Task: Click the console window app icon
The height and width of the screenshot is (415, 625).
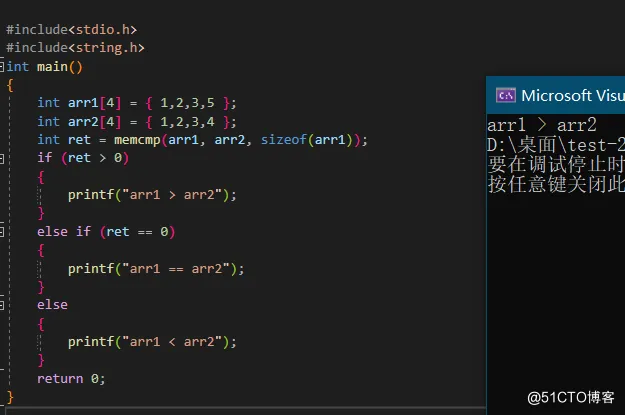Action: pyautogui.click(x=505, y=96)
